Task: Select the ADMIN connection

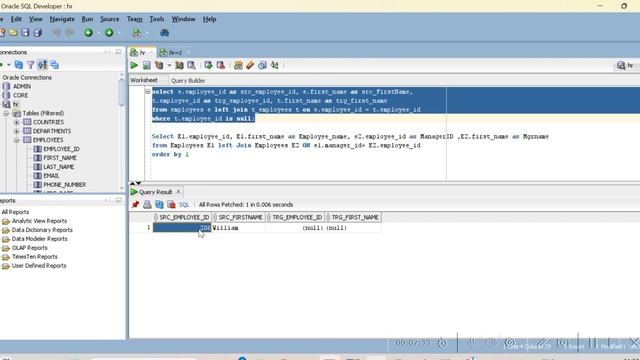Action: coord(22,86)
